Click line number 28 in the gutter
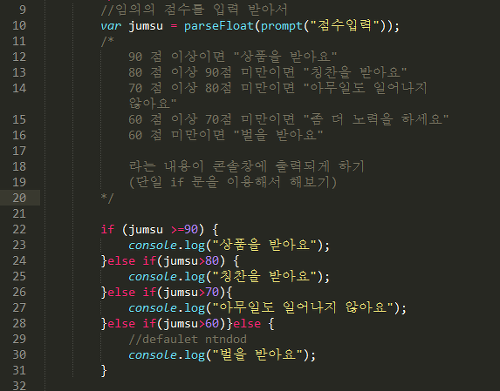The width and height of the screenshot is (500, 391). click(19, 323)
